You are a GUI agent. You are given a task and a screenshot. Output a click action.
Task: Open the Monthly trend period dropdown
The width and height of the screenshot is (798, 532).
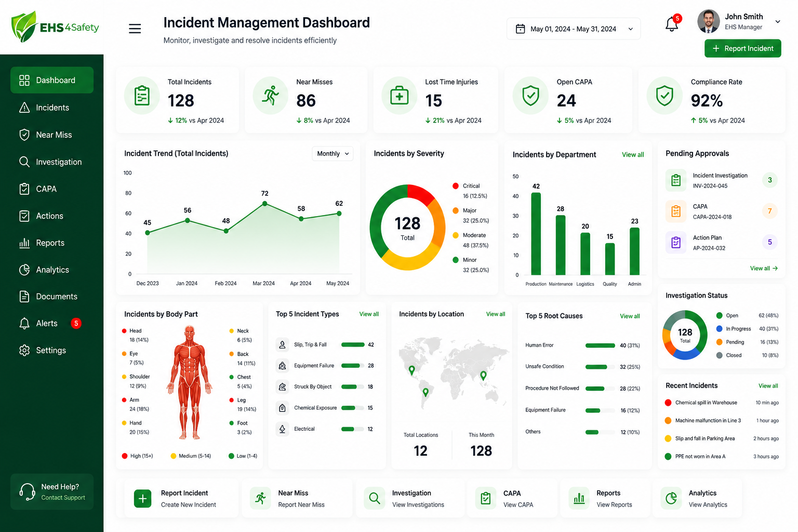[x=332, y=154]
